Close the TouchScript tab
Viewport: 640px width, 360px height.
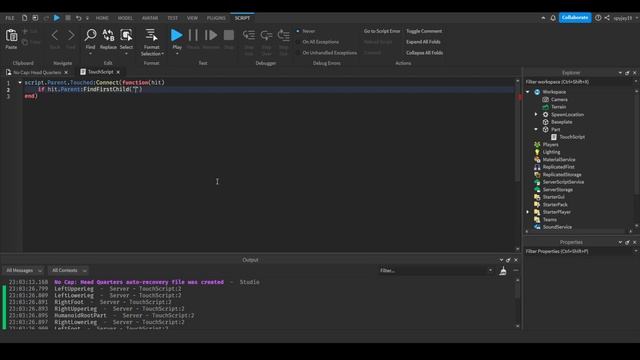[x=118, y=72]
